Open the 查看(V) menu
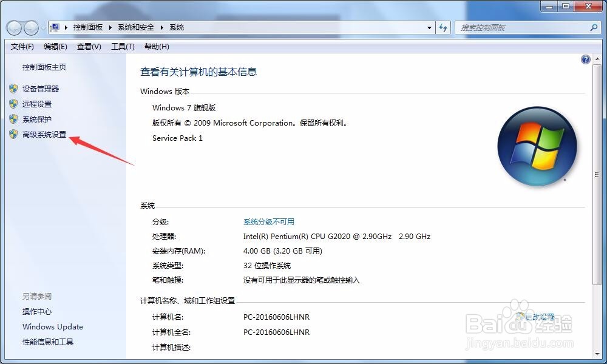This screenshot has width=607, height=364. [89, 47]
